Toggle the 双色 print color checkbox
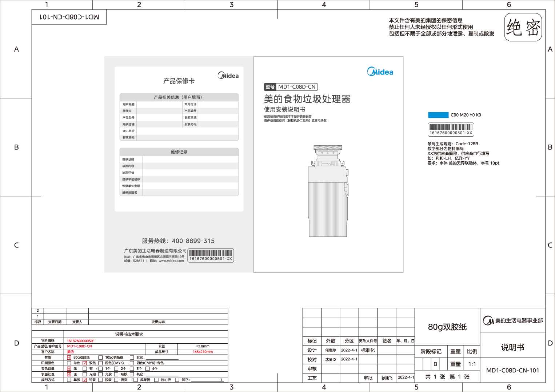Image resolution: width=555 pixels, height=392 pixels. click(x=85, y=363)
